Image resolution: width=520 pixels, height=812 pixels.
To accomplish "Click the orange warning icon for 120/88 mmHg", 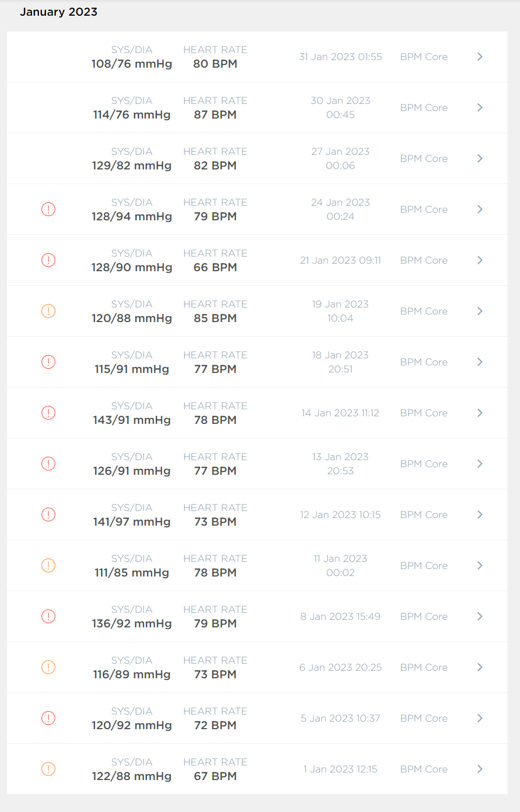I will coord(48,311).
